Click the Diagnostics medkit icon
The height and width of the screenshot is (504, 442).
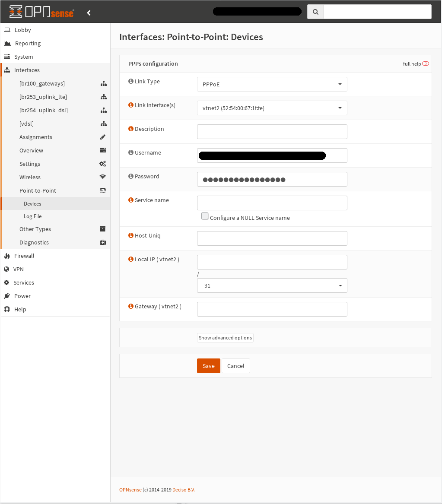(x=103, y=242)
